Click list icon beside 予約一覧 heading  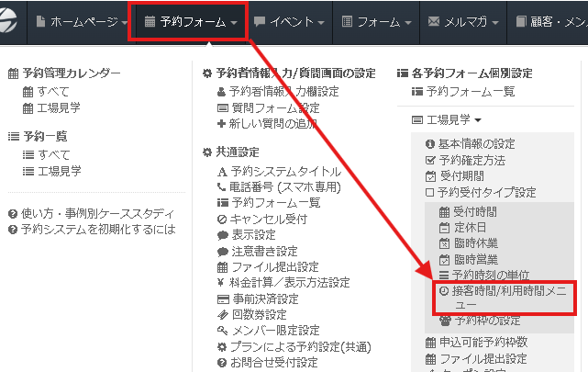click(14, 136)
